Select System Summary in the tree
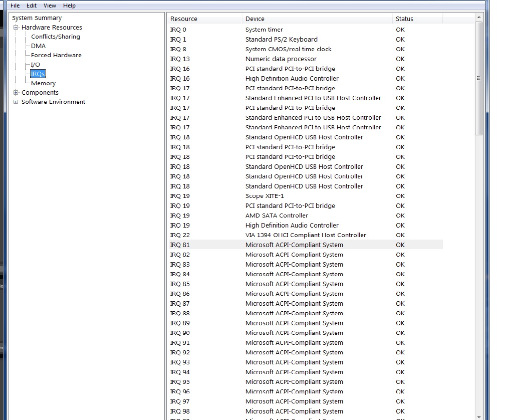Image resolution: width=505 pixels, height=420 pixels. coord(37,18)
